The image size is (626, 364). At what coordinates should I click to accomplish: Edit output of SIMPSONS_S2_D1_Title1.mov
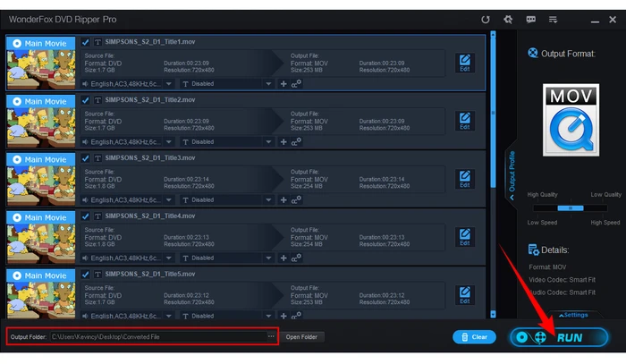tap(465, 63)
